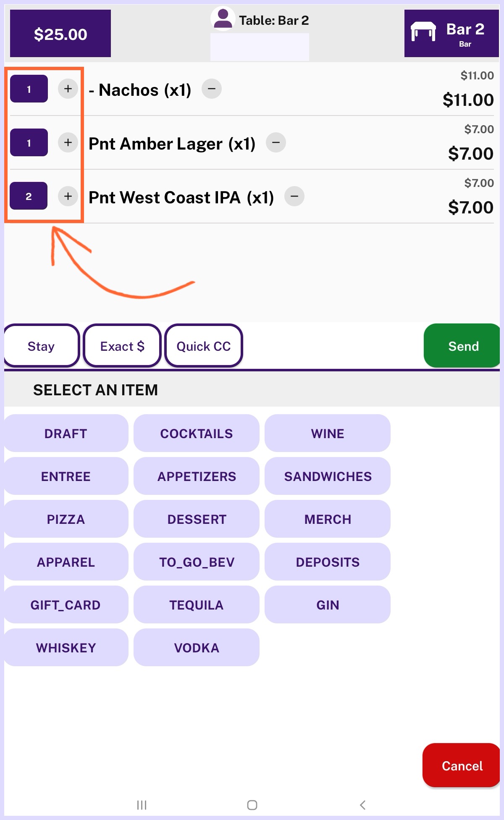Viewport: 504px width, 820px height.
Task: Open the Bar 2 table selector
Action: pos(451,34)
